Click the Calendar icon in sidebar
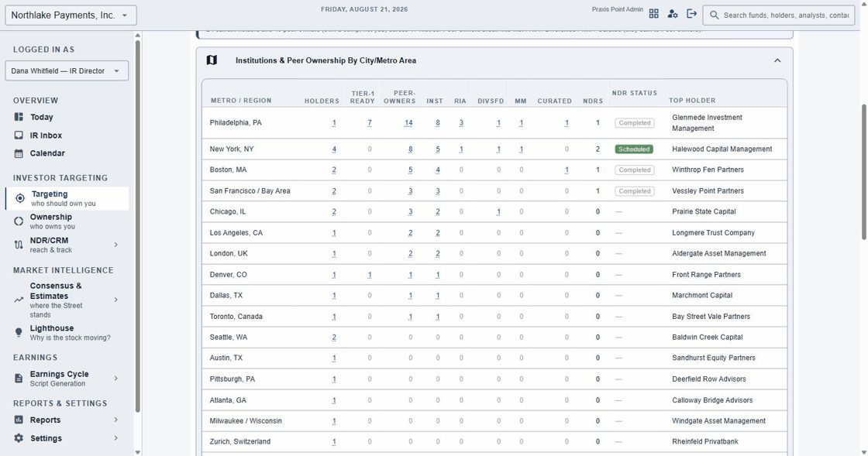This screenshot has width=868, height=456. pos(19,153)
